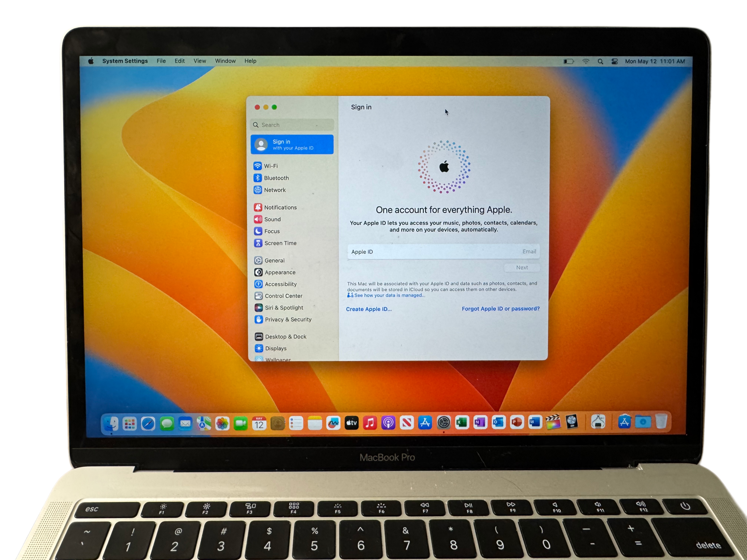The height and width of the screenshot is (560, 747).
Task: Click the battery status icon
Action: (569, 61)
